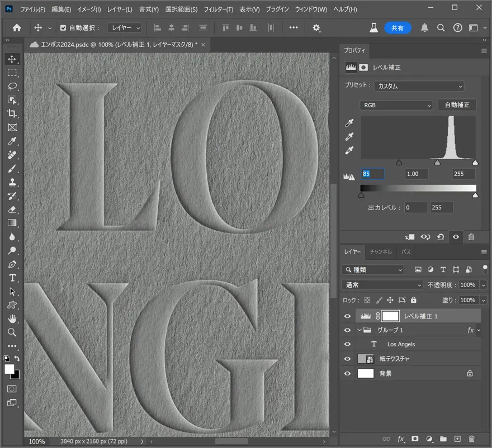The width and height of the screenshot is (492, 448).
Task: Select the Hand tool
Action: 12,319
